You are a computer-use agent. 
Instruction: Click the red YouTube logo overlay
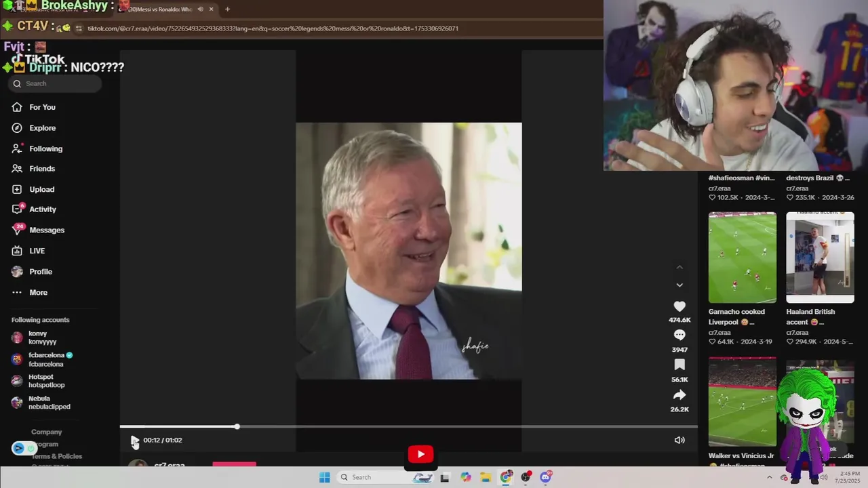(420, 455)
